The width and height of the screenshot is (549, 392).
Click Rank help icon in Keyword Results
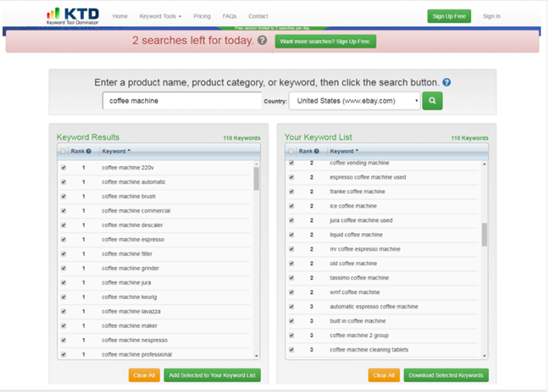point(89,151)
